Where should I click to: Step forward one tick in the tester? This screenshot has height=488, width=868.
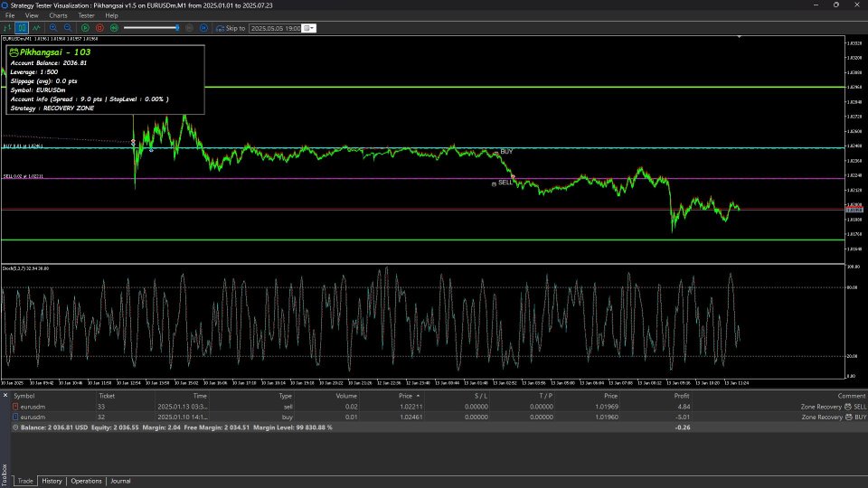click(x=114, y=28)
